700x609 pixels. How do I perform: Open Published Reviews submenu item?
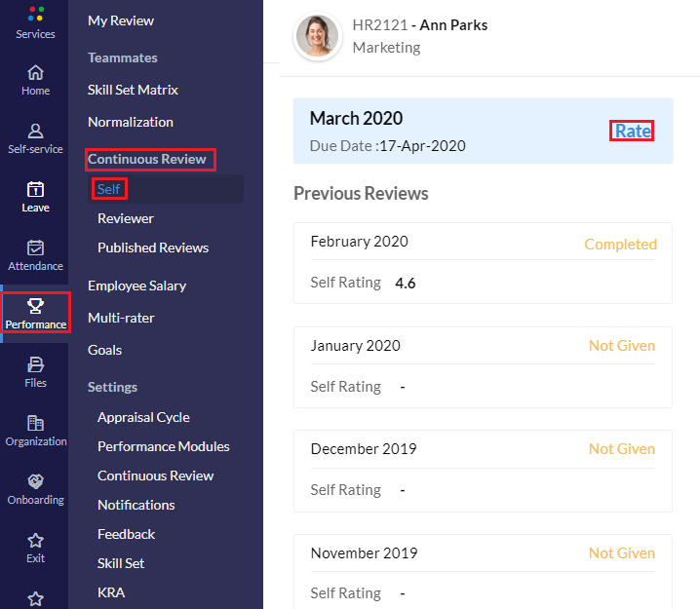click(x=153, y=247)
